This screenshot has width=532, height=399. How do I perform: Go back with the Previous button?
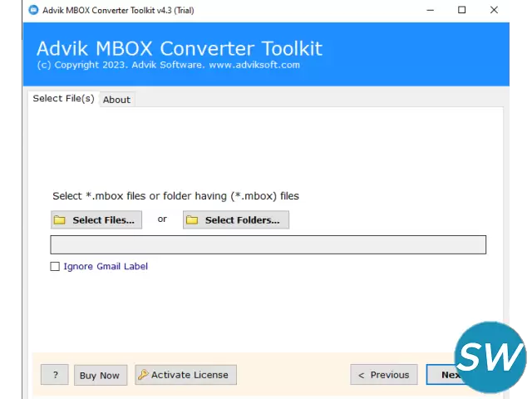pyautogui.click(x=383, y=375)
